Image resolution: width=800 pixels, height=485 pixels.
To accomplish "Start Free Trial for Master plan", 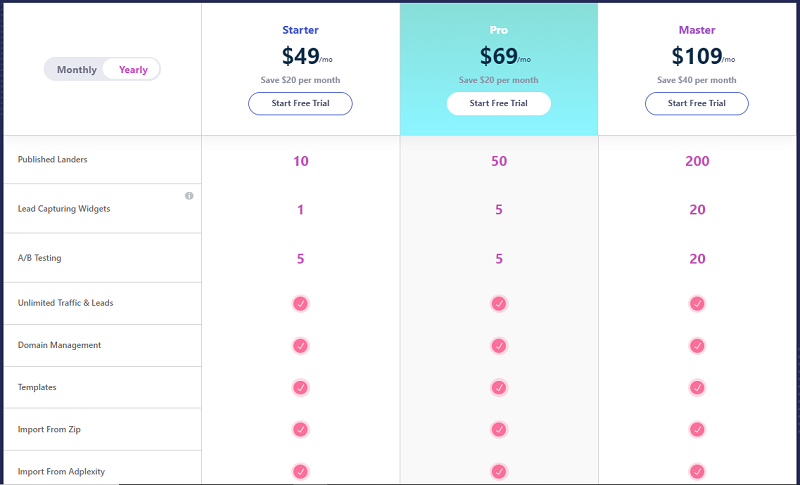I will [x=697, y=104].
